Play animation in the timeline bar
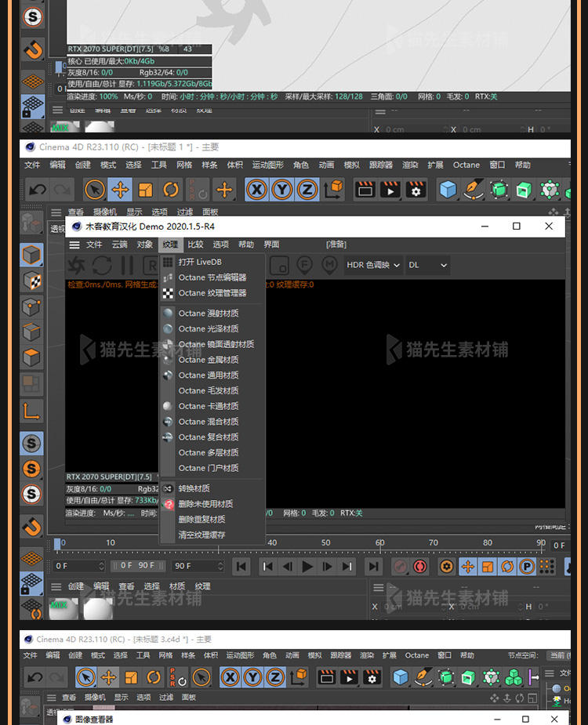This screenshot has height=725, width=588. [x=307, y=567]
